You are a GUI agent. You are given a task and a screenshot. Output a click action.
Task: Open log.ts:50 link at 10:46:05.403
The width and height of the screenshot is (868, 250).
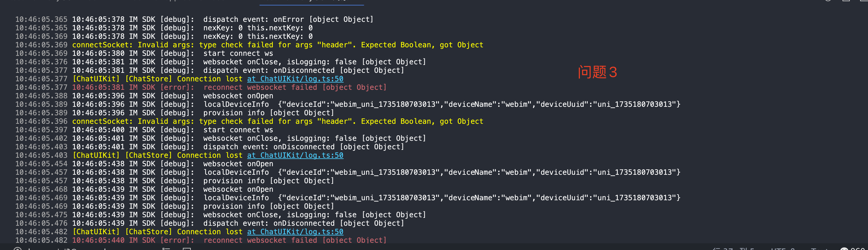tap(295, 155)
